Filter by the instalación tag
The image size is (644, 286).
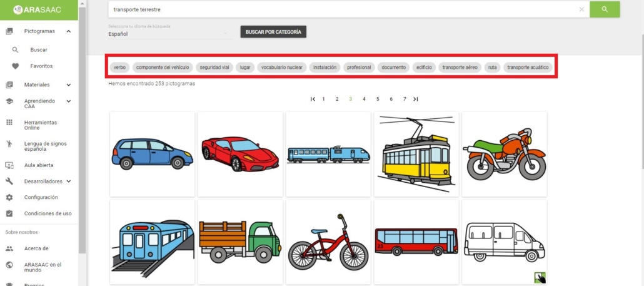(x=325, y=68)
